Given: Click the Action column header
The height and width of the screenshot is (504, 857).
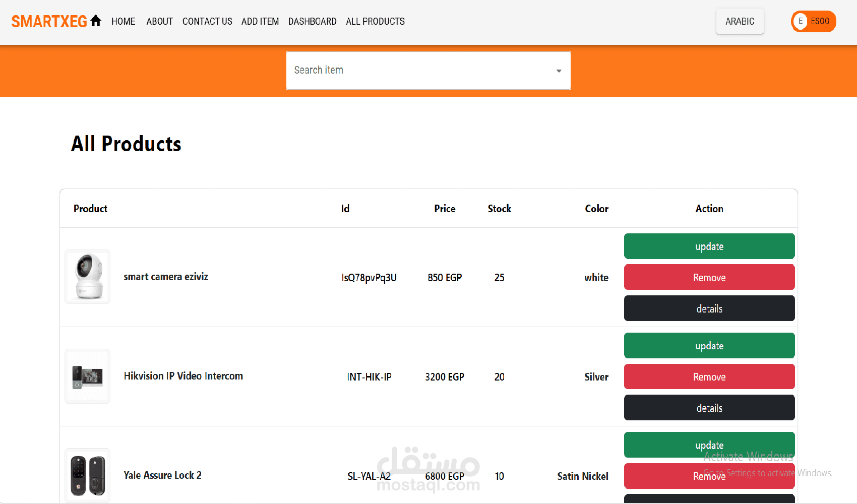Looking at the screenshot, I should (709, 209).
